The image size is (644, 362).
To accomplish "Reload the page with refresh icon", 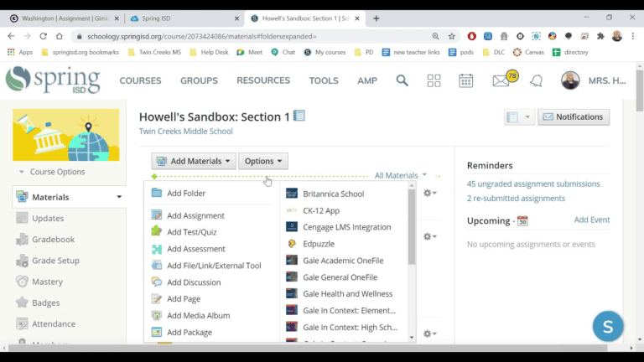I will [x=43, y=36].
